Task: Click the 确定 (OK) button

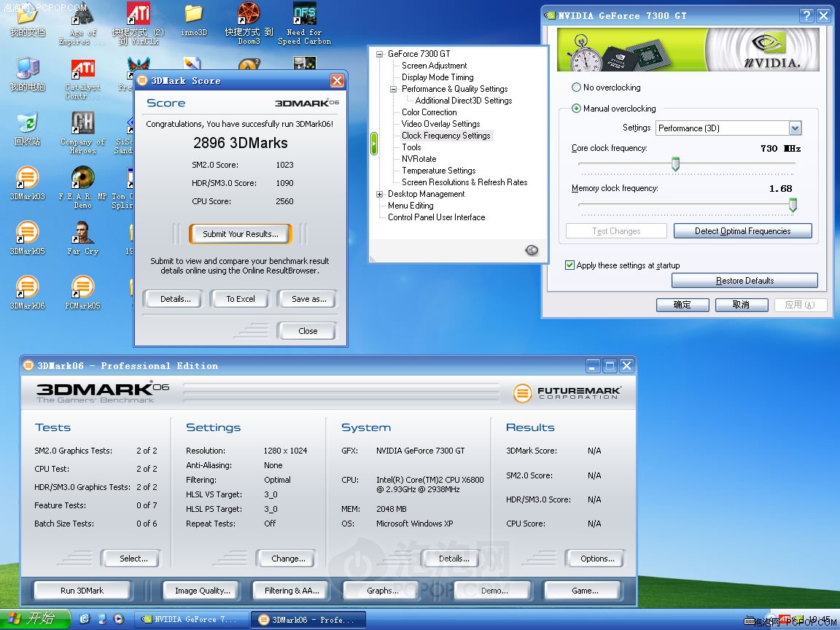Action: 682,305
